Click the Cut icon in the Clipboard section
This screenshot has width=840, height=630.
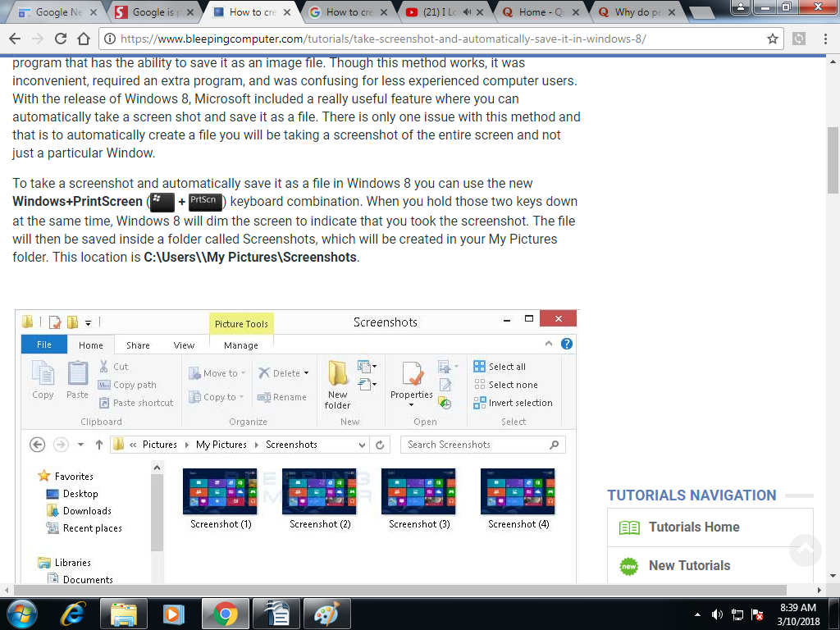pyautogui.click(x=105, y=367)
